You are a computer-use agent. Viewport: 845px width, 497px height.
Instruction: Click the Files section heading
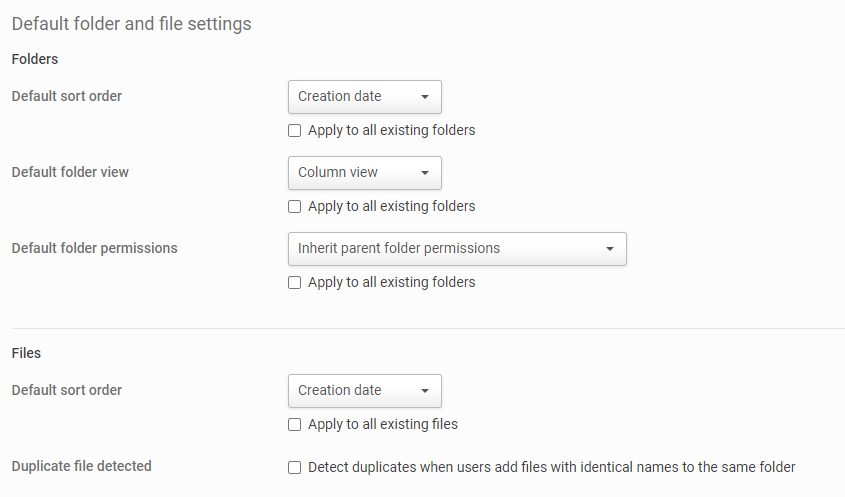point(26,353)
